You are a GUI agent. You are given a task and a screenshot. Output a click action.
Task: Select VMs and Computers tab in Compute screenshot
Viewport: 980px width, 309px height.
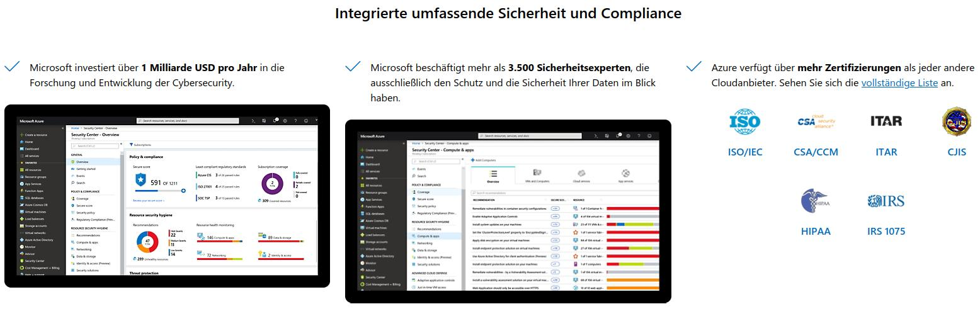coord(537,176)
